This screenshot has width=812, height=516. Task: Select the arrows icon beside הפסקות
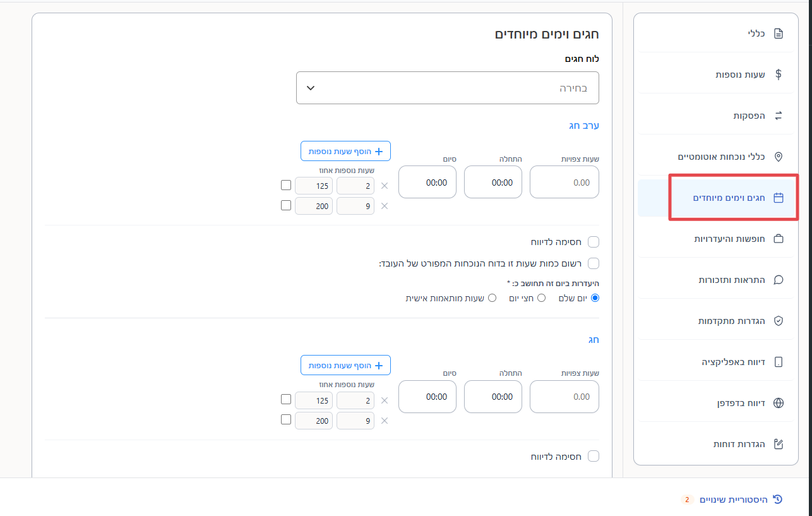pos(779,116)
